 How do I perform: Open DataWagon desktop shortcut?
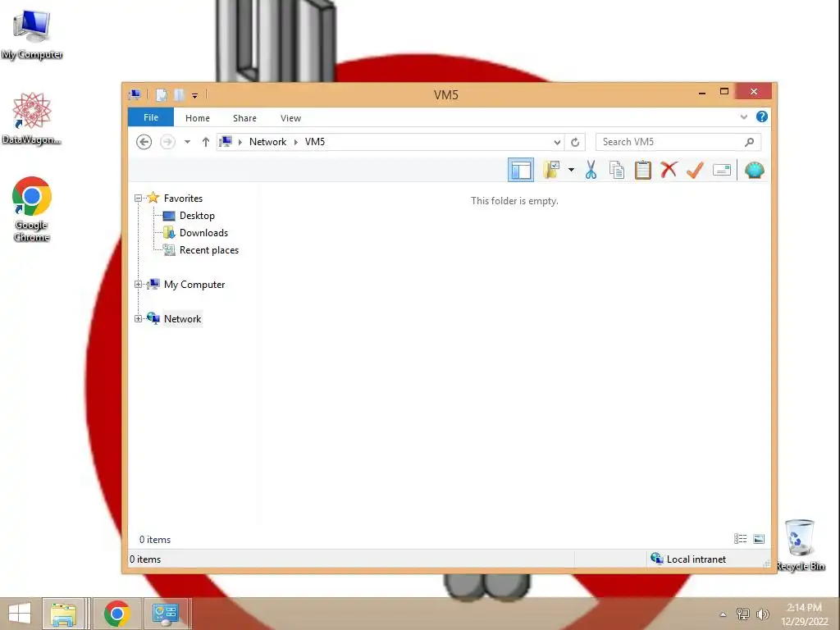click(32, 119)
